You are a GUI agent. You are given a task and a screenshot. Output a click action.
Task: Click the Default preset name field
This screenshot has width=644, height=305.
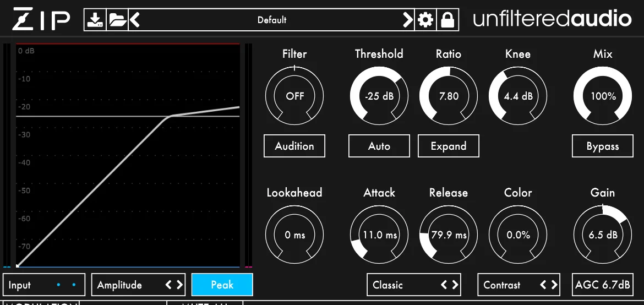[271, 20]
